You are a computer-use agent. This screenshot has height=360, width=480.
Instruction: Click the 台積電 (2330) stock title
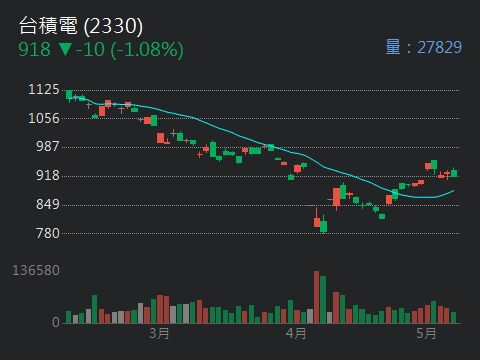81,26
